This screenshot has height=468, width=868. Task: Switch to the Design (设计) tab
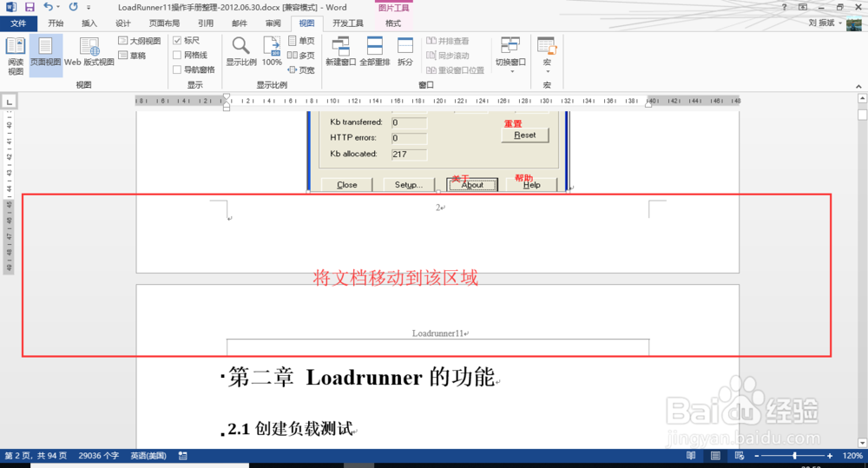click(122, 23)
